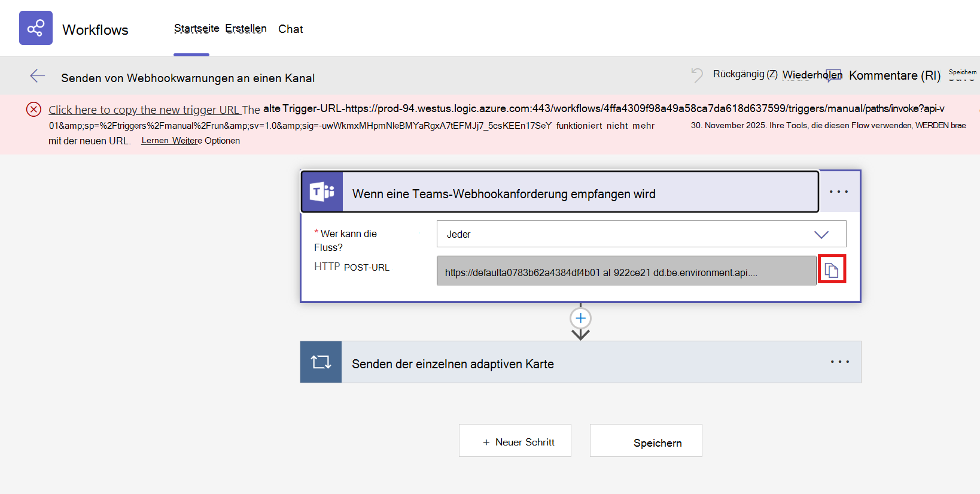The height and width of the screenshot is (494, 980).
Task: Open the Kommentare comments icon in the toolbar
Action: point(834,75)
